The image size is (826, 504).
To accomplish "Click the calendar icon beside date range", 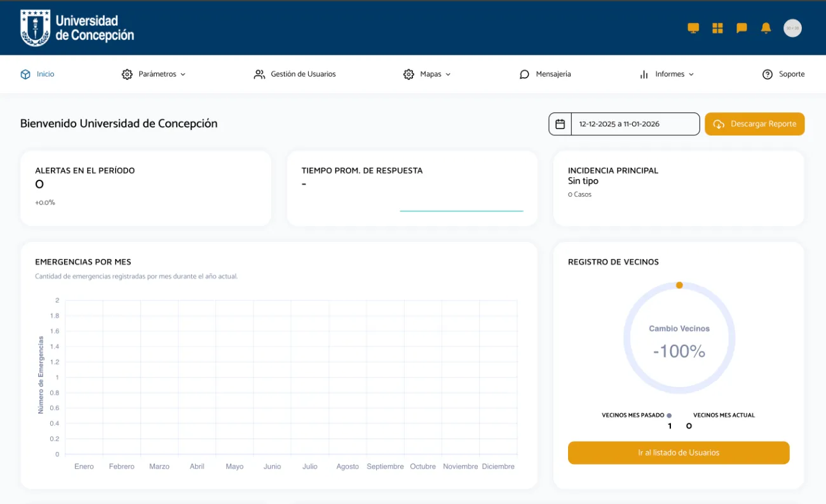I will point(560,124).
